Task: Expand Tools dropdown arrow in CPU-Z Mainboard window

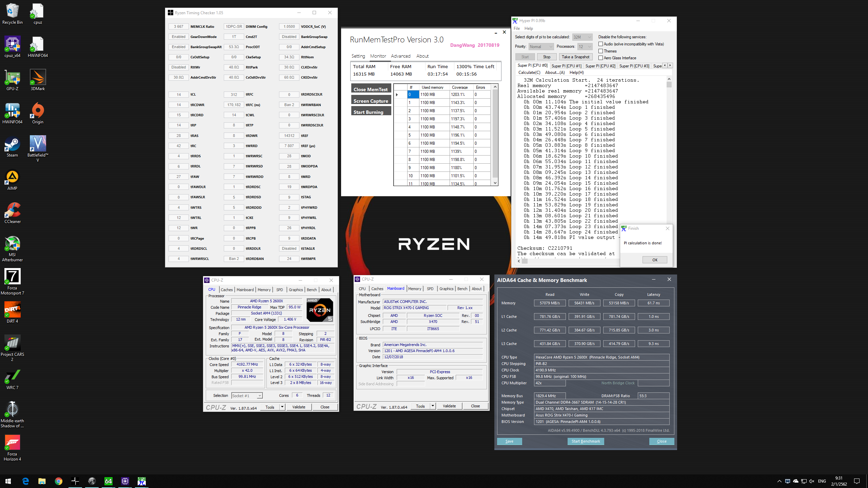Action: pyautogui.click(x=433, y=406)
